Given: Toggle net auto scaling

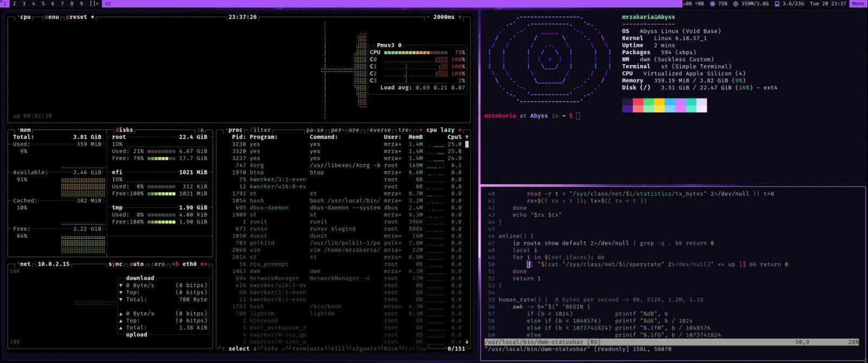Looking at the screenshot, I should click(137, 264).
